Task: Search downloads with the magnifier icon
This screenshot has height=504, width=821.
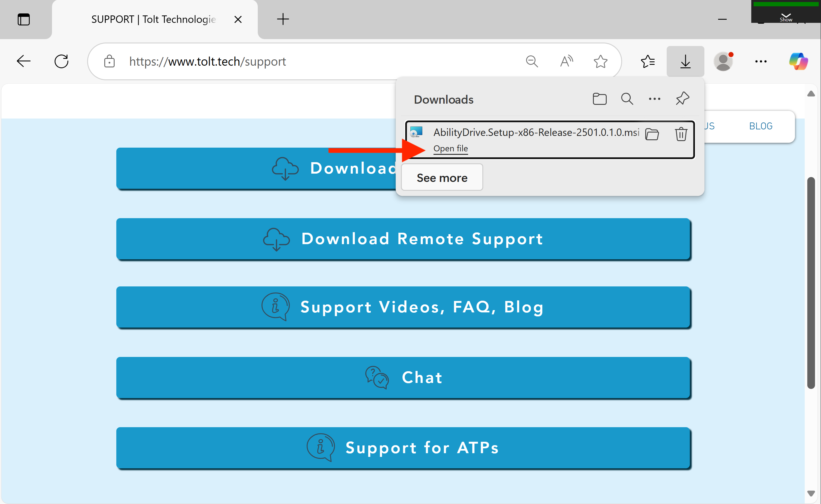Action: pos(627,99)
